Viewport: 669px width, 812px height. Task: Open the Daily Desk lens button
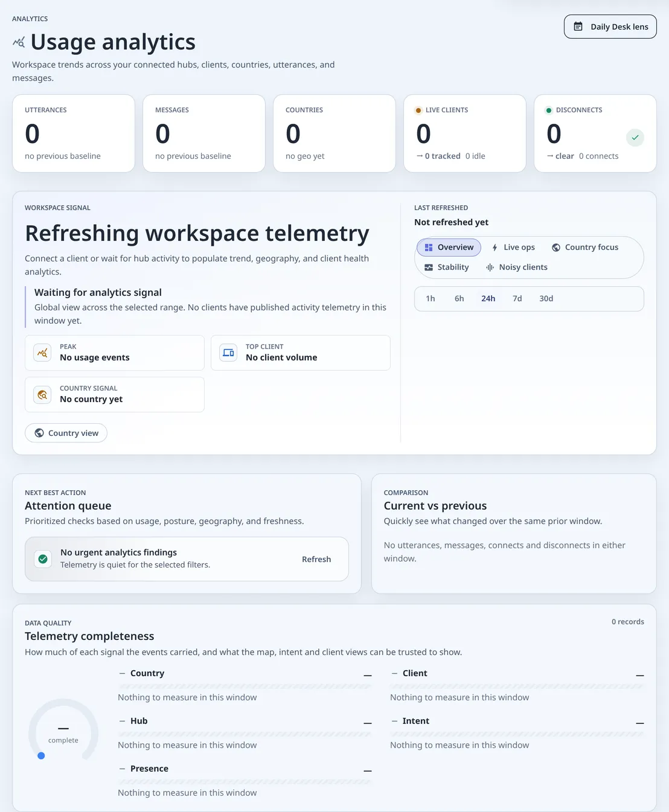pos(610,27)
